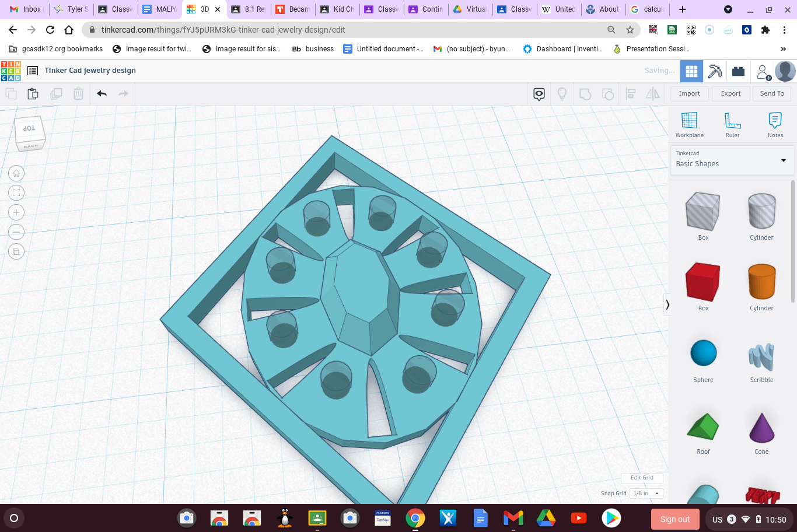Screen dimensions: 797x532
Task: Click TOP on the view cube
Action: click(x=28, y=129)
